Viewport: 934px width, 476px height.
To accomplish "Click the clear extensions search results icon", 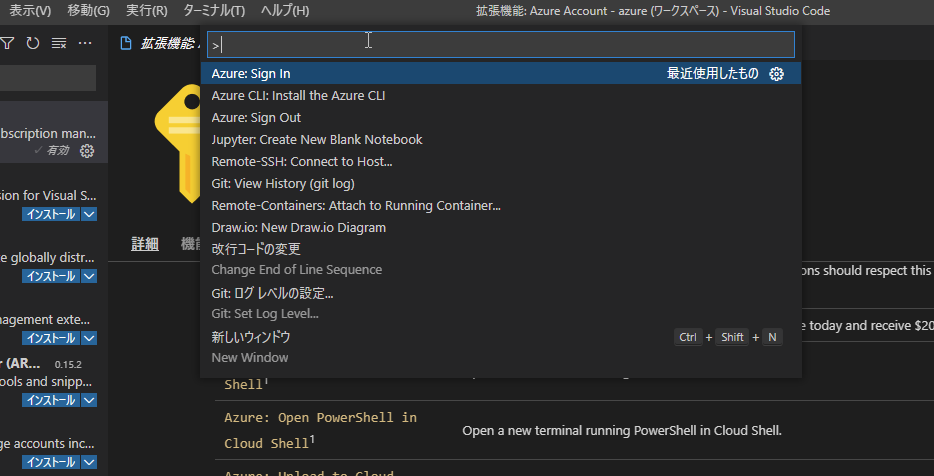I will [58, 43].
